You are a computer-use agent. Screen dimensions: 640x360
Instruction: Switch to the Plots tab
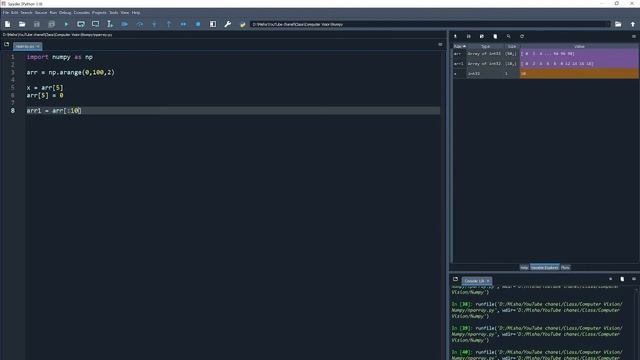[x=565, y=267]
